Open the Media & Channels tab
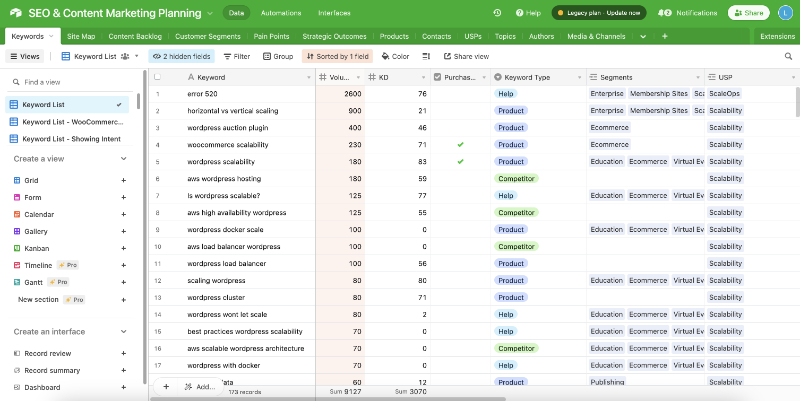This screenshot has height=401, width=800. [x=596, y=36]
